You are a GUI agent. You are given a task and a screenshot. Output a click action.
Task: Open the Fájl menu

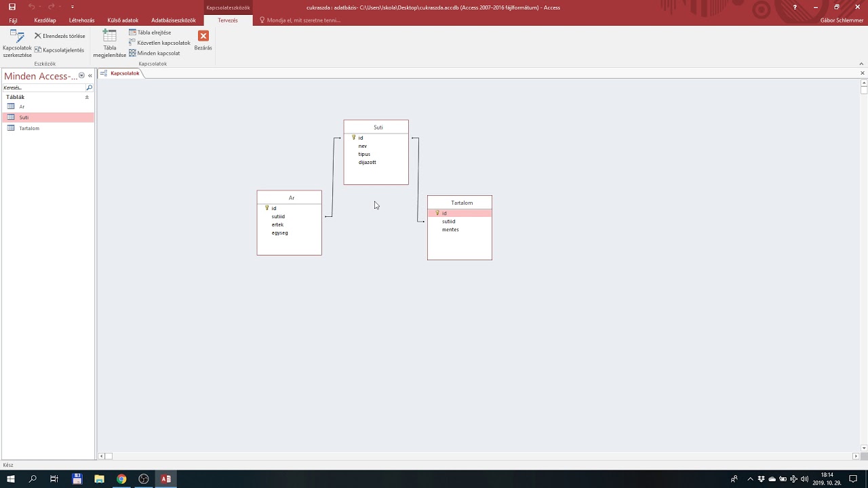[x=13, y=20]
